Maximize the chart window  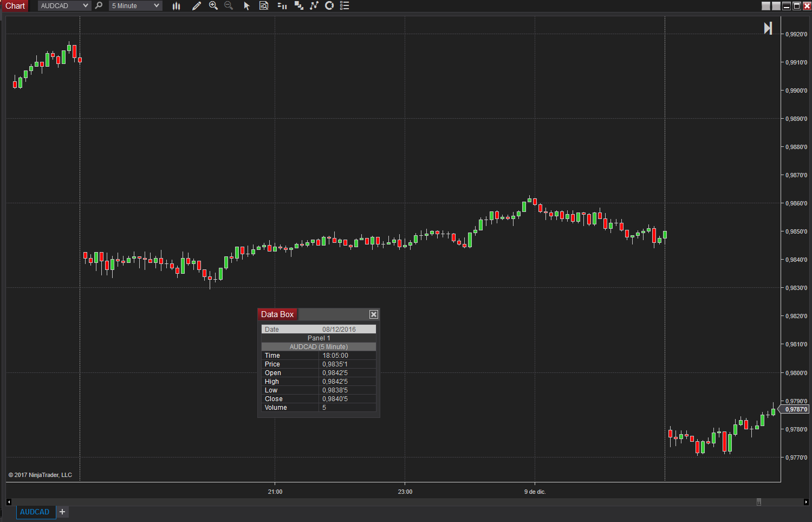[797, 6]
